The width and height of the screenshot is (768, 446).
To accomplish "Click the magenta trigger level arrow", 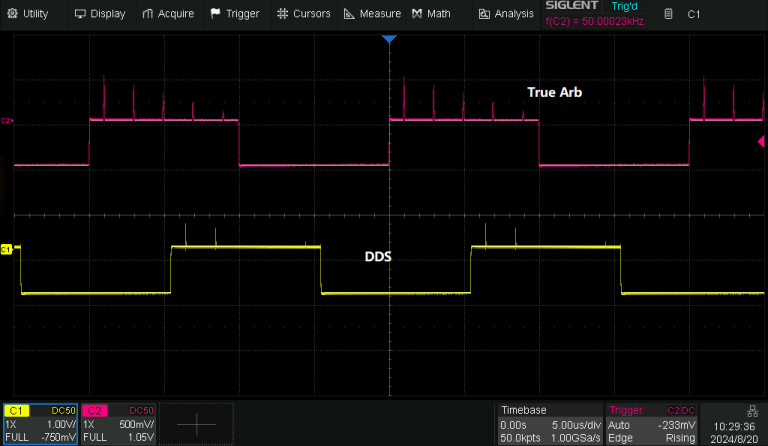I will click(761, 142).
